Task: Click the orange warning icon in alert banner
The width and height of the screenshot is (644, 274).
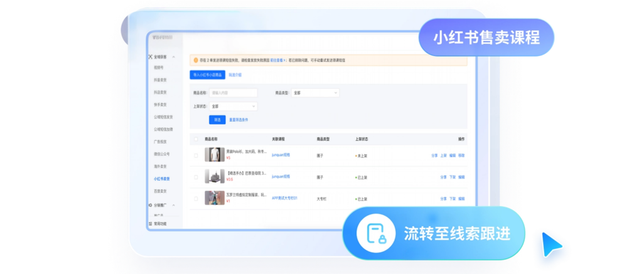Action: (x=195, y=60)
